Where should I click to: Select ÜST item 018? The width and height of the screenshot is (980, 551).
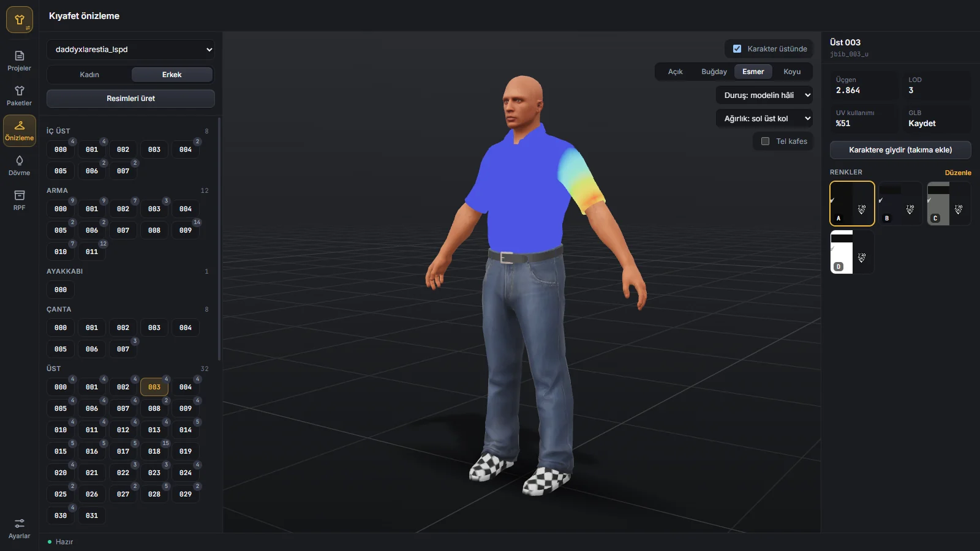154,451
